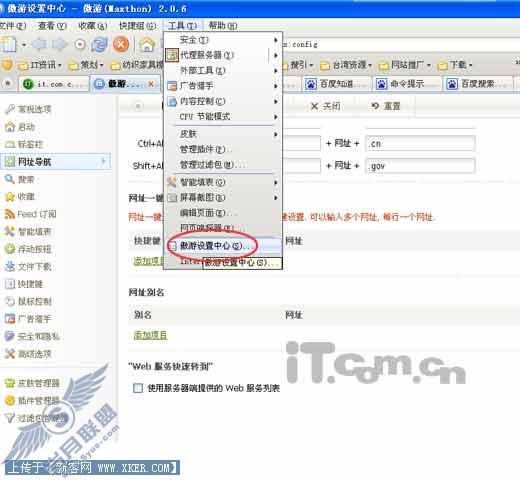The image size is (520, 480).
Task: Toggle 使用服务器端提供的 Web 服务列表 checkbox
Action: [138, 388]
